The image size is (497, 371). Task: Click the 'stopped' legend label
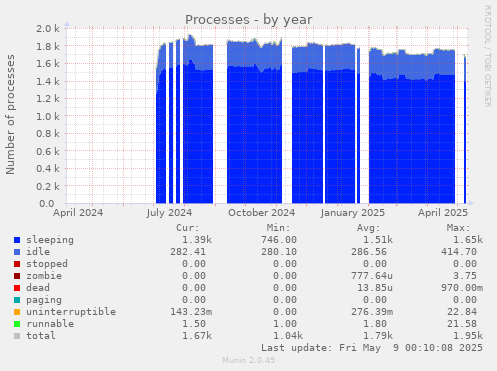coord(47,264)
